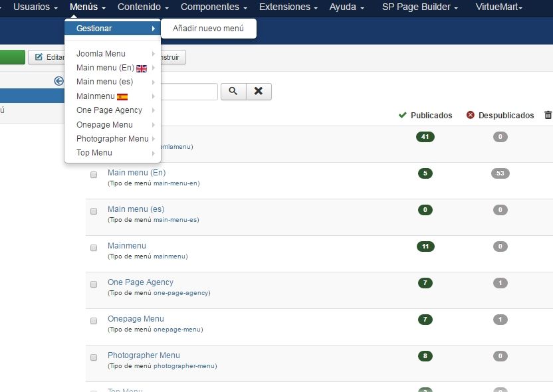Open the Contenido menu
This screenshot has height=392, width=553.
tap(143, 7)
